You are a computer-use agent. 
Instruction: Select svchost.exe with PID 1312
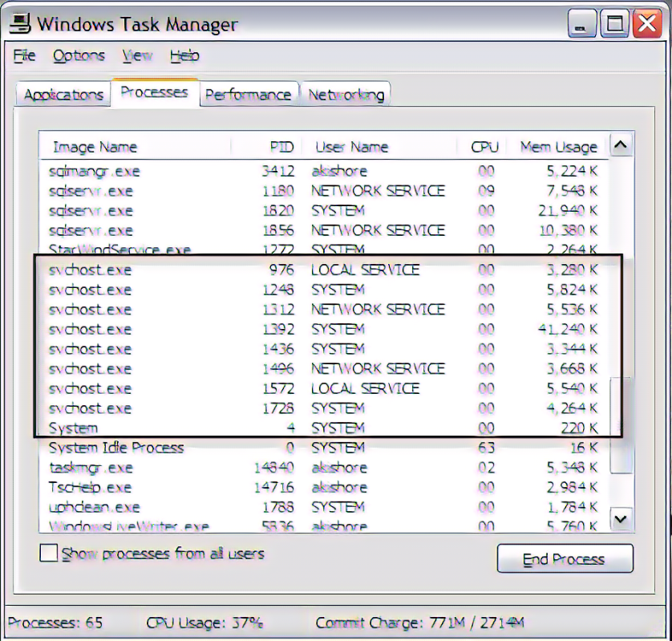(323, 310)
